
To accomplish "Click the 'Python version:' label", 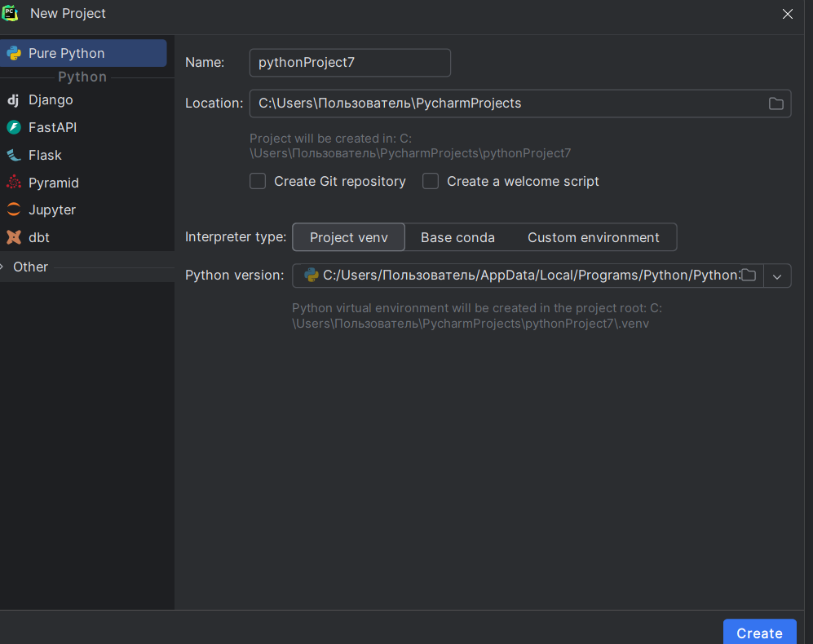I will click(x=234, y=276).
